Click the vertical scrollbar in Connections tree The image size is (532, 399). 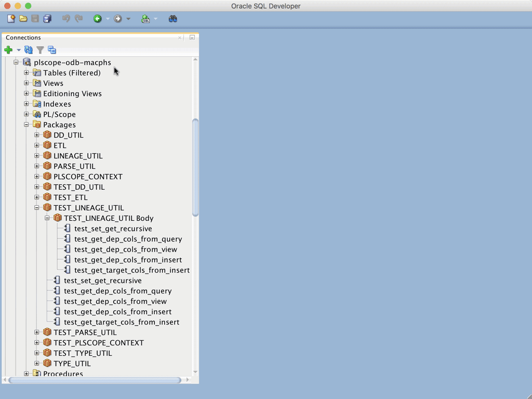pyautogui.click(x=195, y=166)
